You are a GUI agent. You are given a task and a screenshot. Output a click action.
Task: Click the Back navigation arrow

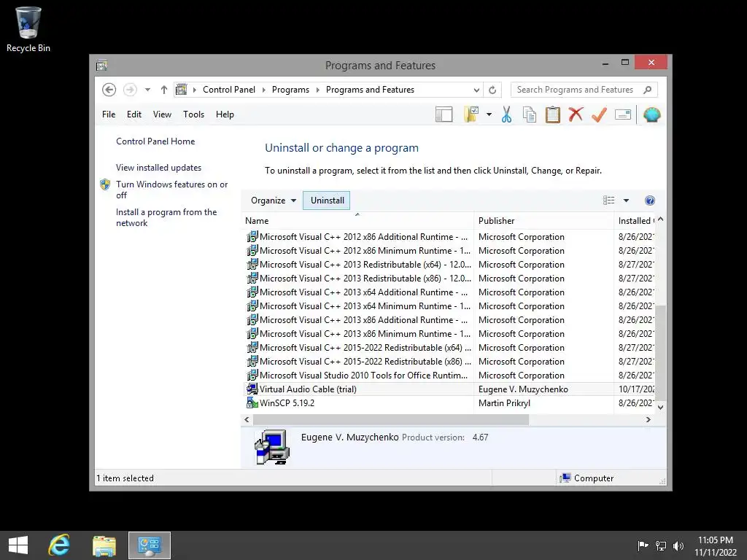pyautogui.click(x=109, y=90)
